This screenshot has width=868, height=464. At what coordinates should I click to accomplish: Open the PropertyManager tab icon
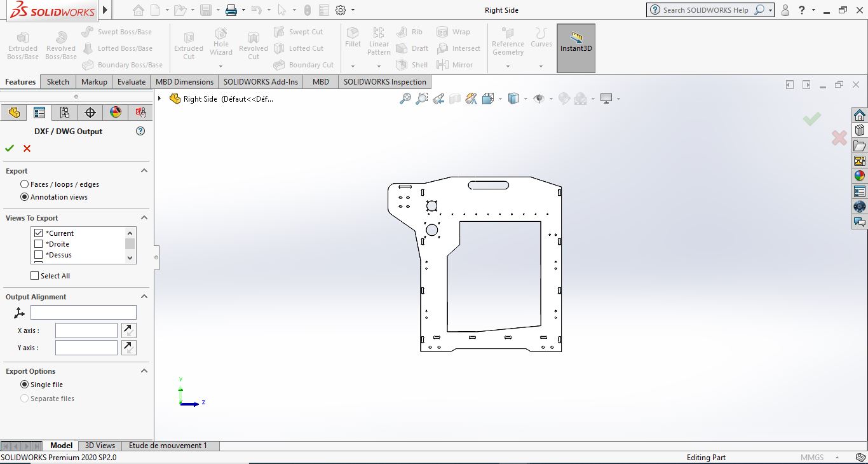click(x=39, y=113)
